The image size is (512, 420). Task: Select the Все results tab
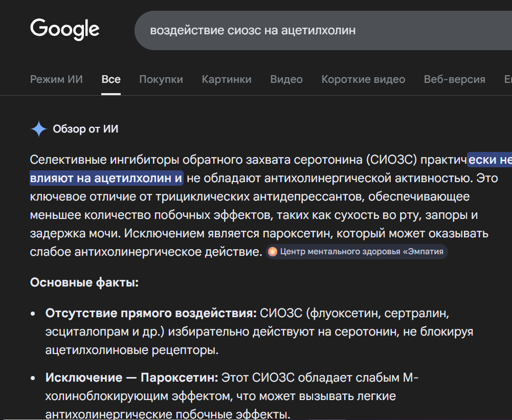111,79
